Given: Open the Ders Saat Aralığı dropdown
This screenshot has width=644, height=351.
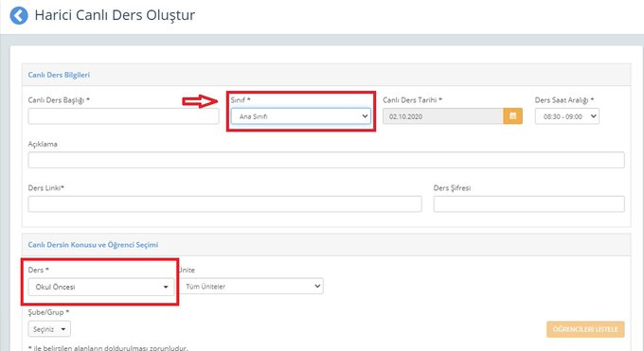Looking at the screenshot, I should tap(566, 116).
